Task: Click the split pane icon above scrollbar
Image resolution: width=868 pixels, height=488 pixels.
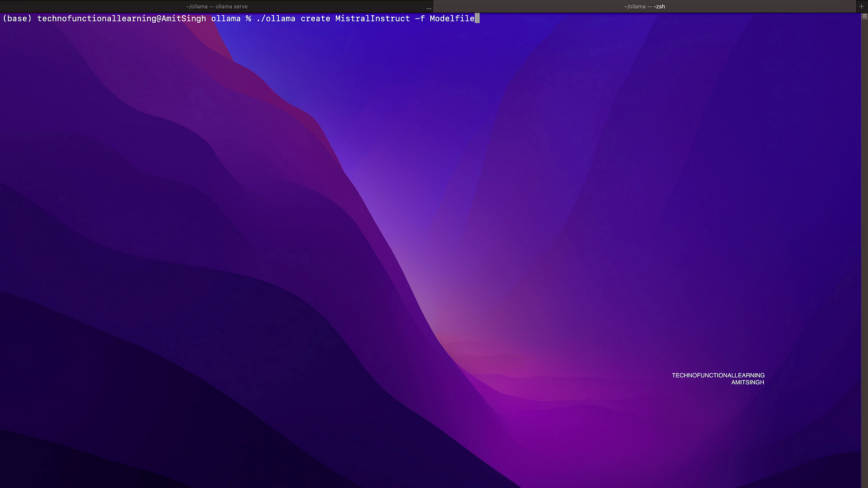Action: pos(864,16)
